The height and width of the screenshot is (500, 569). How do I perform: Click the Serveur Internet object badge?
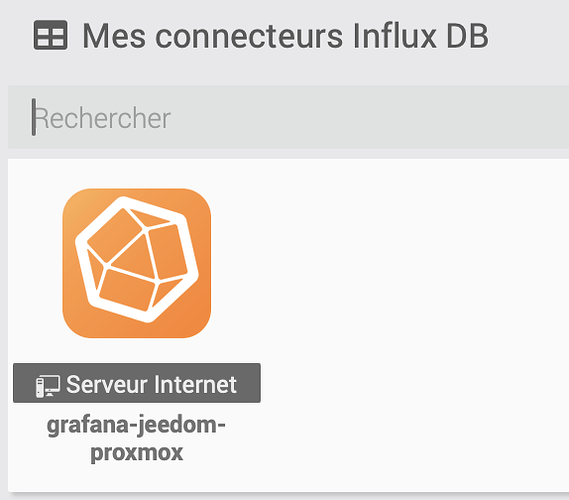(137, 383)
